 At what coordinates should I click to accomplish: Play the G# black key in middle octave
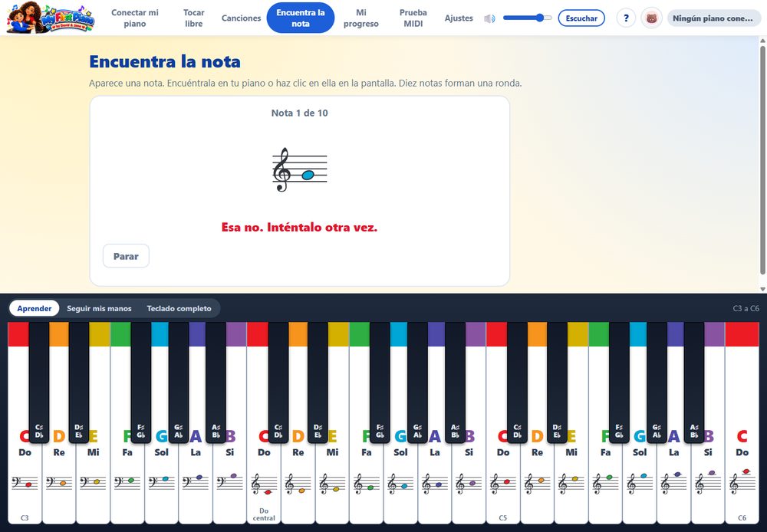tap(417, 382)
